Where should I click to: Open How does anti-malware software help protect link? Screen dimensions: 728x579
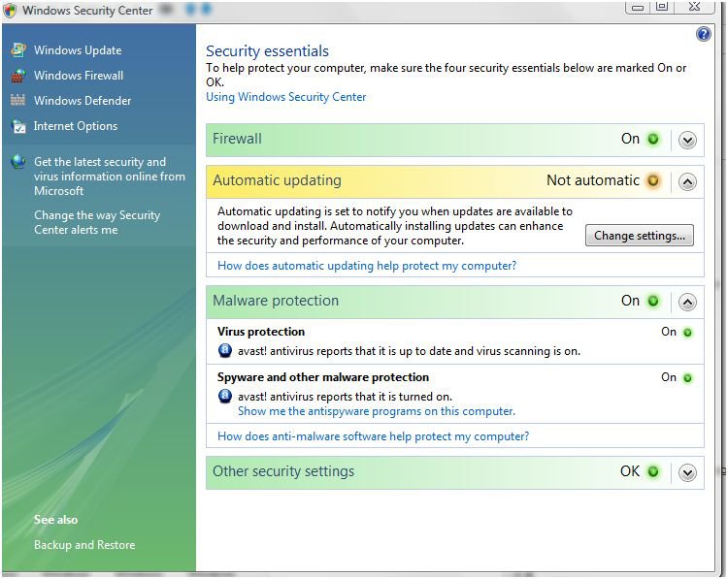[374, 436]
